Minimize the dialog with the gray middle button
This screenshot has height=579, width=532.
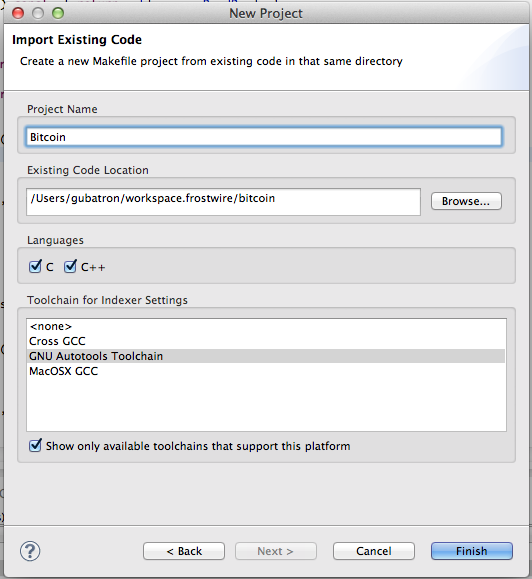coord(38,13)
